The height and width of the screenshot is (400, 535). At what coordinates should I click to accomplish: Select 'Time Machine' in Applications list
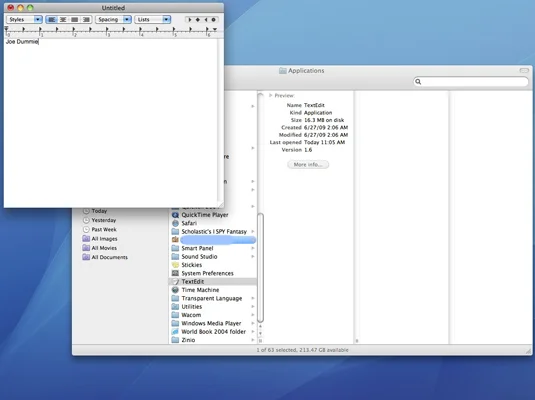point(200,290)
